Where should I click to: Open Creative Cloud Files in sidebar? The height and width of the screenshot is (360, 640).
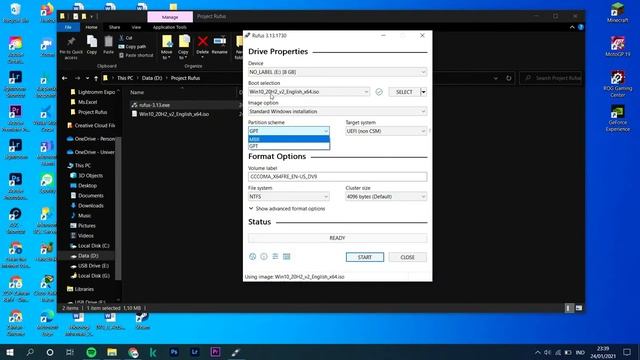[x=91, y=125]
